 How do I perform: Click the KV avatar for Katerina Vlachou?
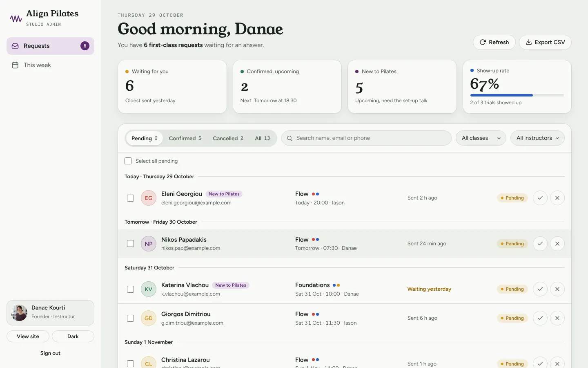click(149, 289)
